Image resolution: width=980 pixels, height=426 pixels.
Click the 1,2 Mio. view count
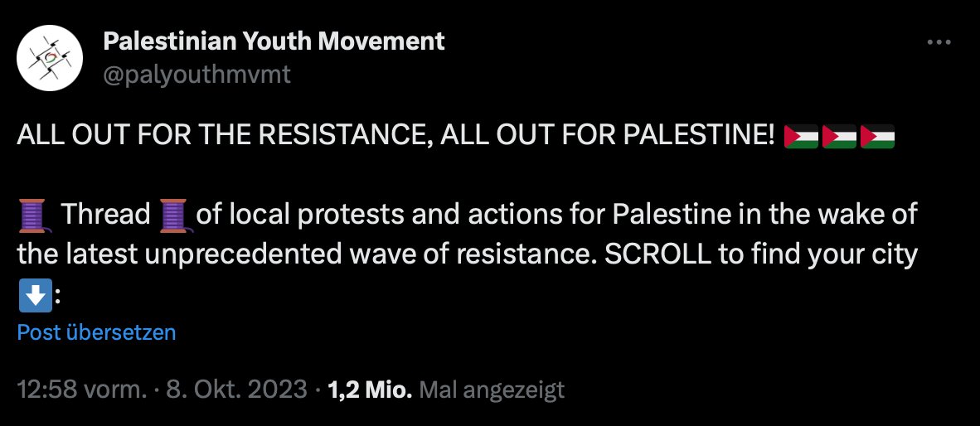pyautogui.click(x=370, y=390)
